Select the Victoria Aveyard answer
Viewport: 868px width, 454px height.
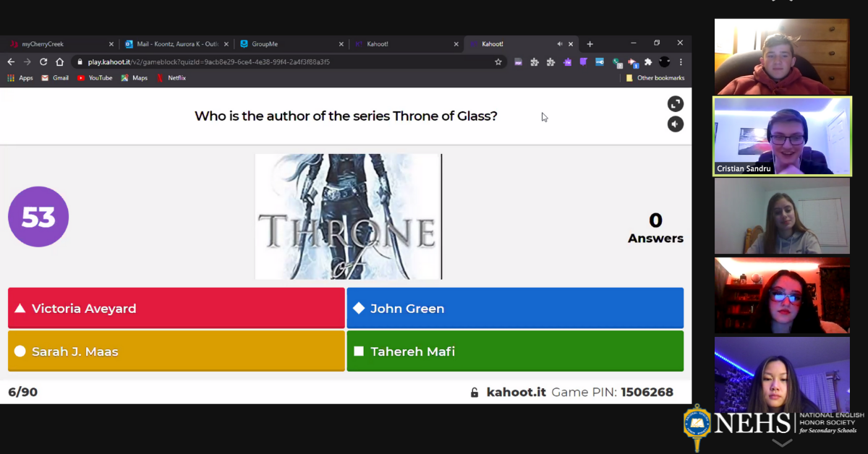176,308
